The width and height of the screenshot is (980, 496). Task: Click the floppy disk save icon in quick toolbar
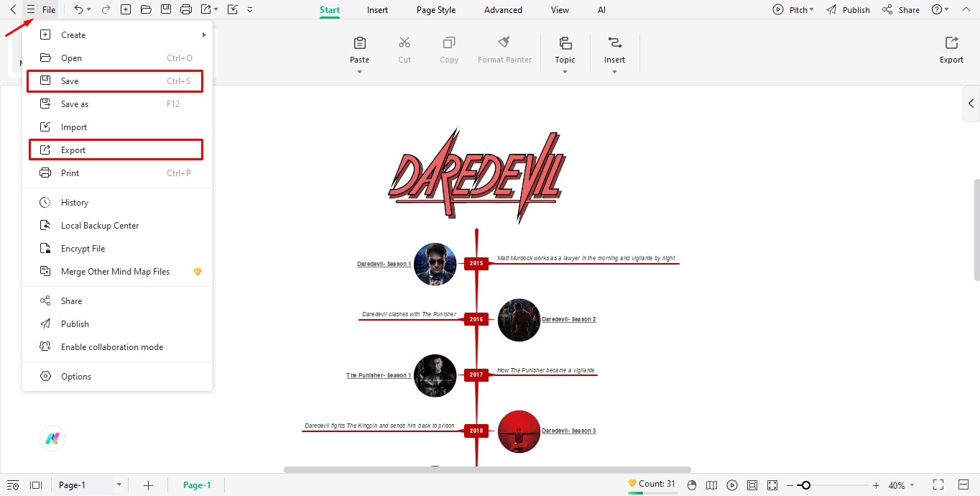point(166,9)
